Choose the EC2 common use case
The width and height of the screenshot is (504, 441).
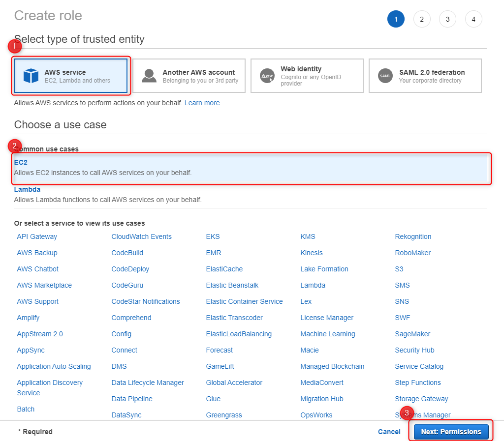click(x=251, y=168)
